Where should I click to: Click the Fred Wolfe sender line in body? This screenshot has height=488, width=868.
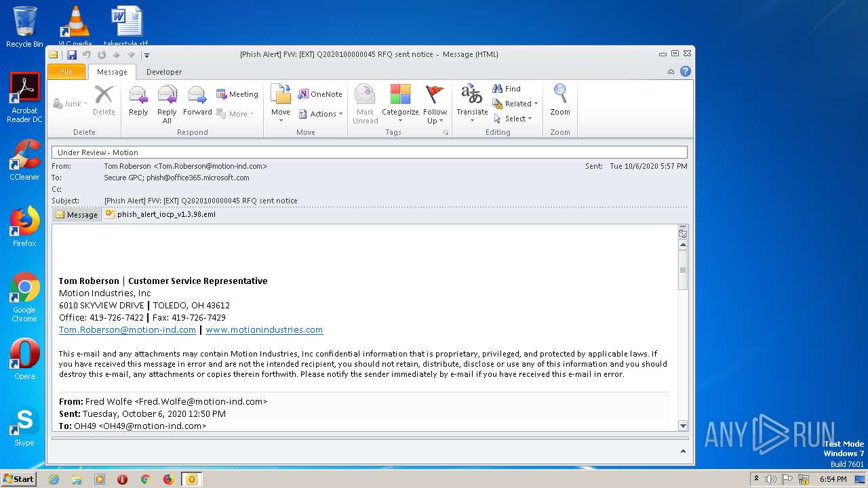click(x=163, y=401)
